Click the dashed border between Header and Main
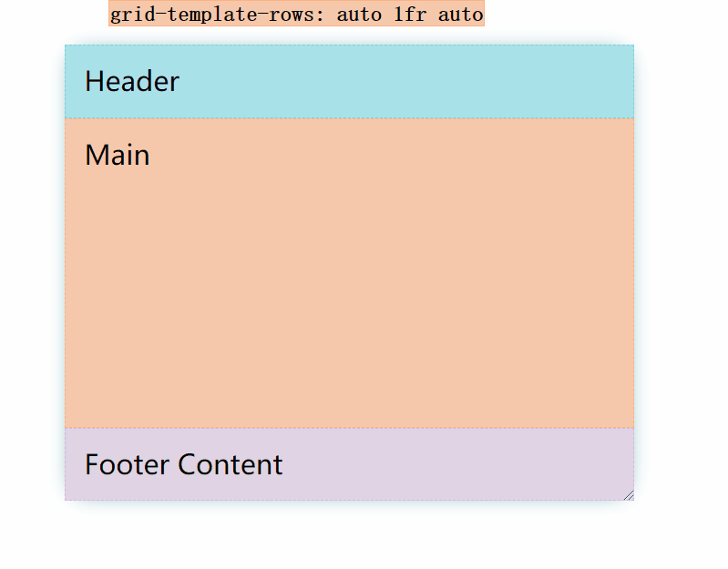Image resolution: width=728 pixels, height=569 pixels. [349, 118]
